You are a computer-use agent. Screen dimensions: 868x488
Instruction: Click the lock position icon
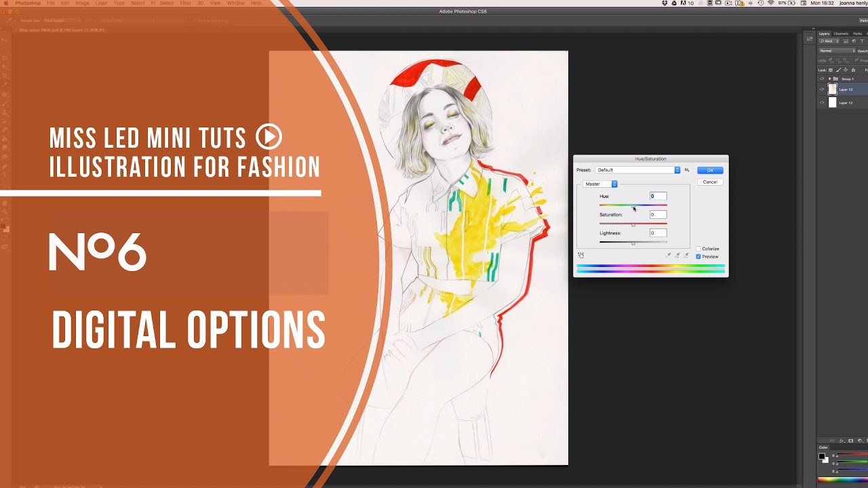pos(846,70)
